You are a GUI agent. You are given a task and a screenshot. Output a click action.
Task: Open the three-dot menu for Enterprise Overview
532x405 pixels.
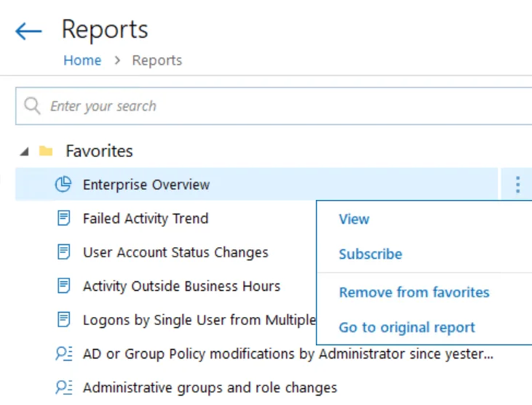[517, 185]
